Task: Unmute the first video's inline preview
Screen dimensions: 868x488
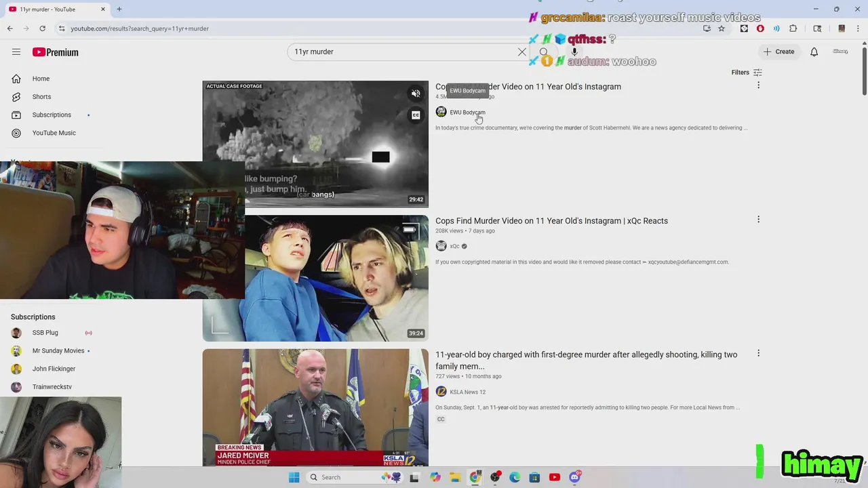Action: pos(416,94)
